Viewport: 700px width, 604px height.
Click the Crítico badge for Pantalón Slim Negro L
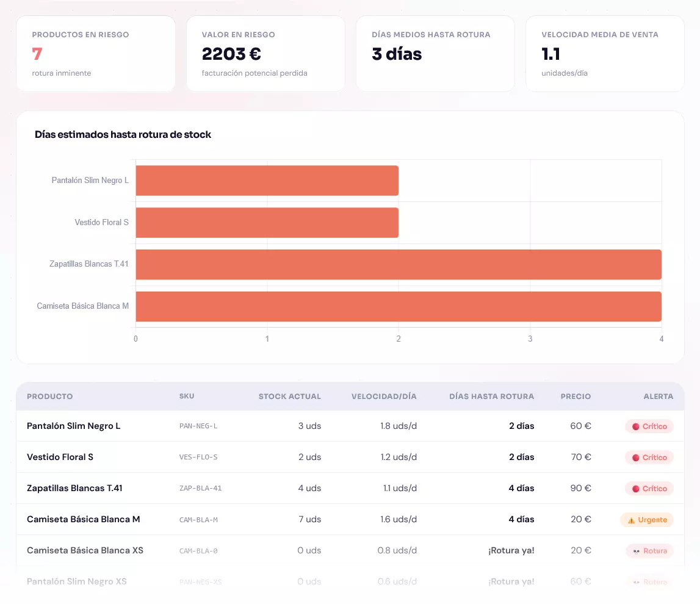pos(649,426)
